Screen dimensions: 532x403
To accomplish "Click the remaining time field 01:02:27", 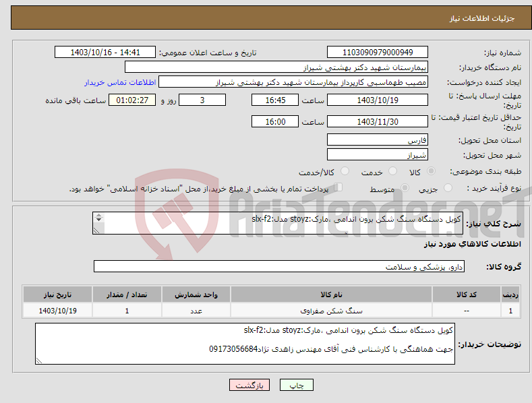I will pos(132,100).
